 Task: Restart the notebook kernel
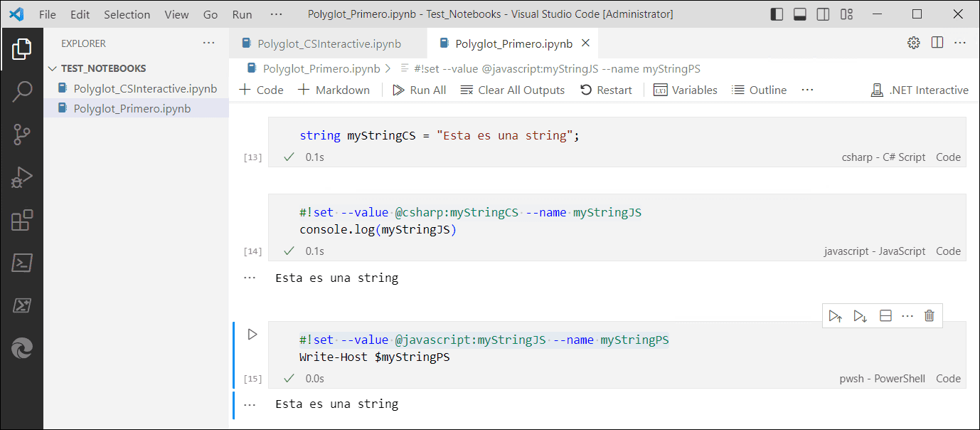point(606,90)
